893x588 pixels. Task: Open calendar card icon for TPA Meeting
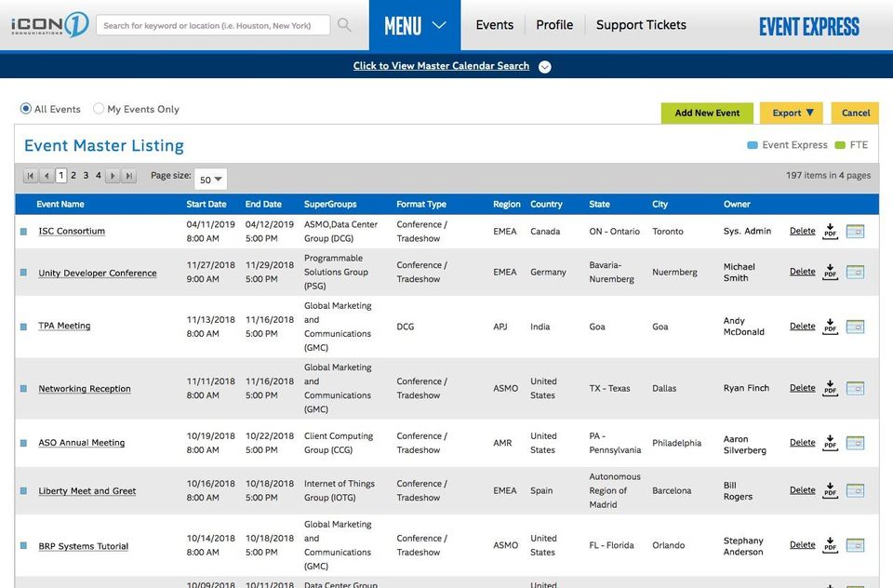(x=855, y=327)
